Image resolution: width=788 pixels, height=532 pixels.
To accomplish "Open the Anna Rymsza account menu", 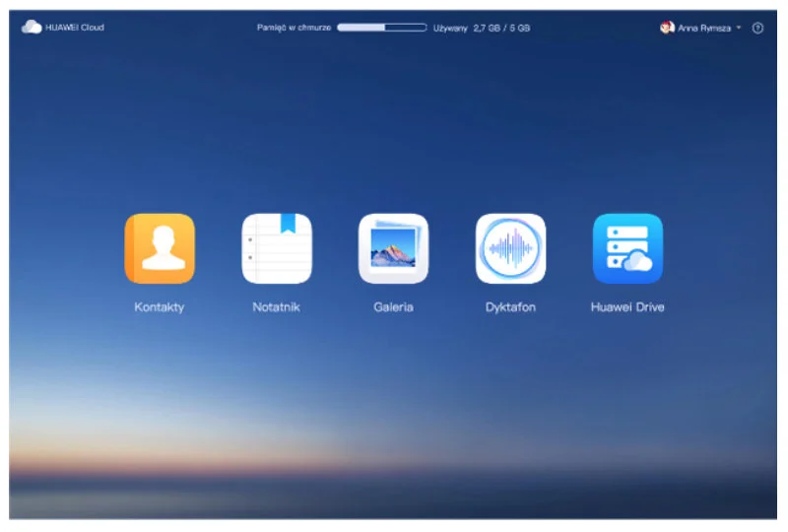I will point(704,28).
